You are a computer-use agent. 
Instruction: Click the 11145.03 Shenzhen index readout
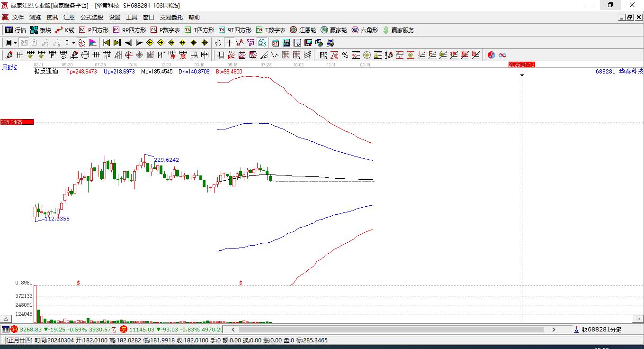point(142,329)
